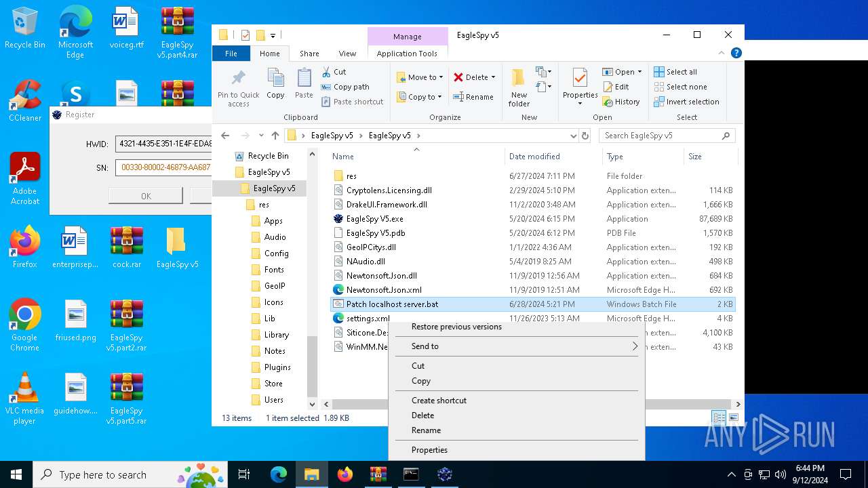Open the Send to submenu
The width and height of the screenshot is (868, 488).
point(515,346)
